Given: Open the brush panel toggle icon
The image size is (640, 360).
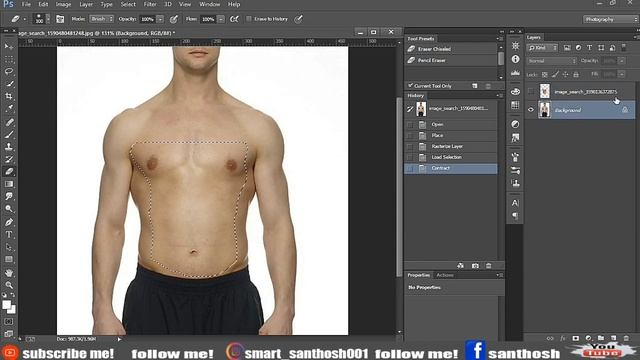Looking at the screenshot, I should point(60,19).
